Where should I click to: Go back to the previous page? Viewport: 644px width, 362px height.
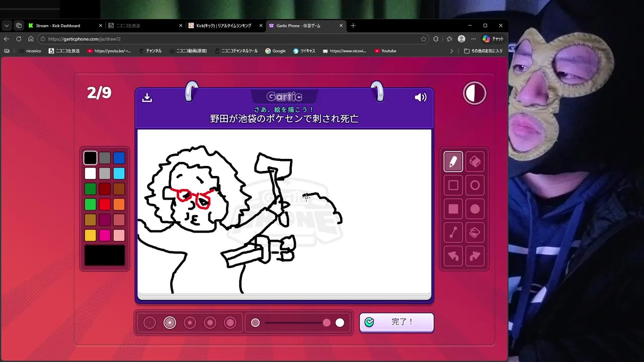click(7, 39)
